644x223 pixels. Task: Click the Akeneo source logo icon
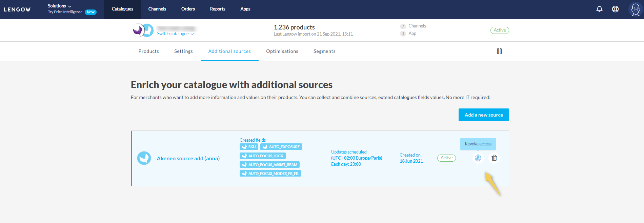[x=144, y=158]
